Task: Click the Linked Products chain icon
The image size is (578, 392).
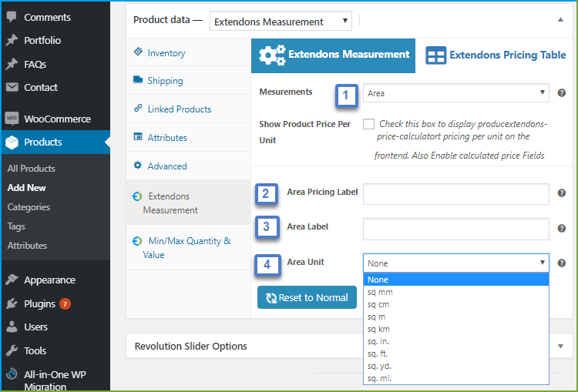Action: (x=138, y=108)
